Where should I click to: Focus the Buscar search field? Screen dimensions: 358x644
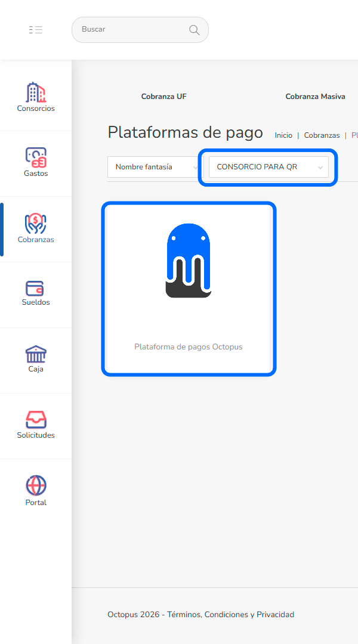(140, 30)
